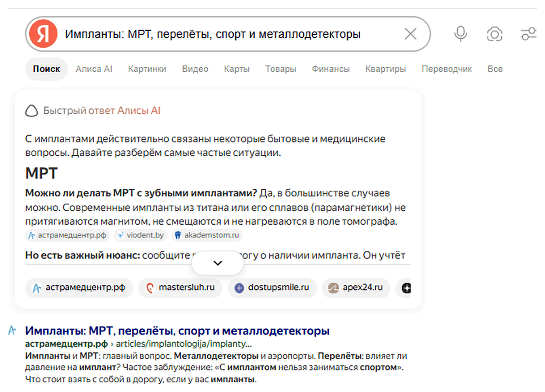Open result title Импланты: МРТ, перелёты, спорт

[177, 331]
